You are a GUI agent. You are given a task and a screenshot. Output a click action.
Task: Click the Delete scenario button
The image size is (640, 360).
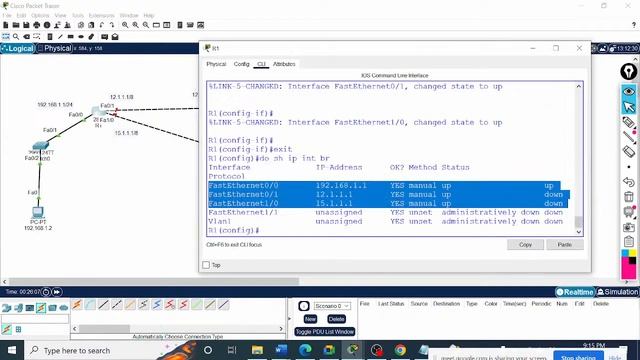336,319
